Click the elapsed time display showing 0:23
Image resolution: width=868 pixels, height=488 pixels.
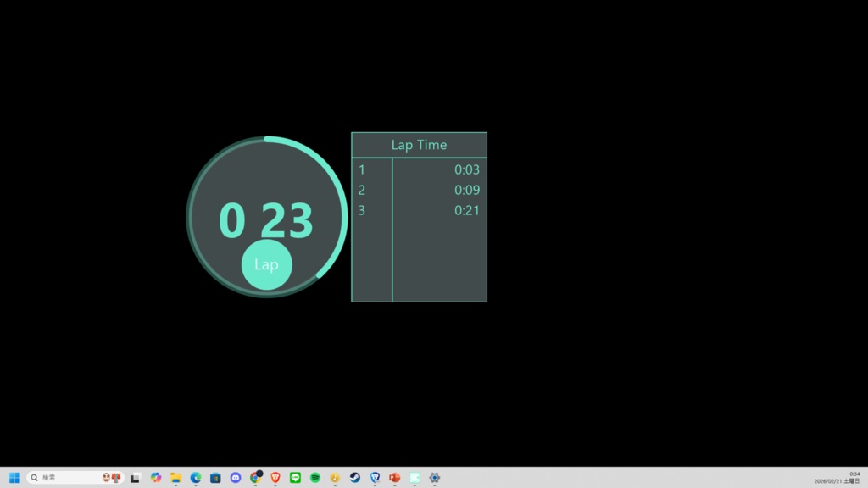click(267, 219)
